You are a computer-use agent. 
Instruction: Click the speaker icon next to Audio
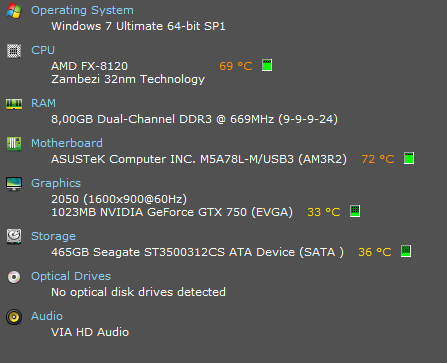pos(14,317)
